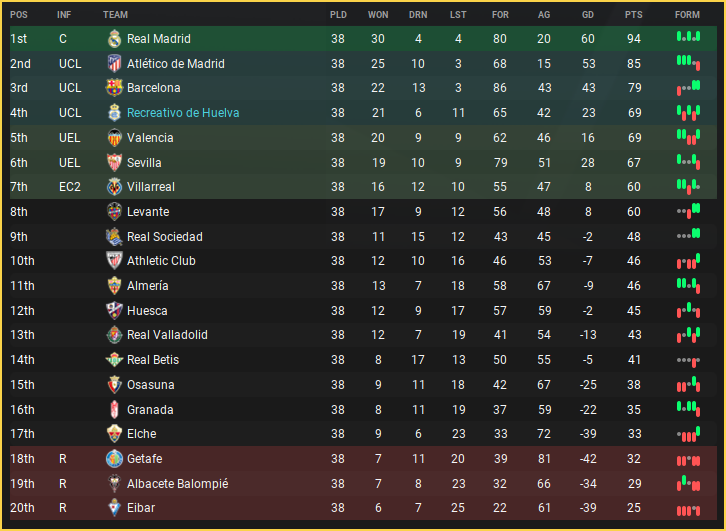
Task: Select the Albacete Balompié team name
Action: pos(177,484)
